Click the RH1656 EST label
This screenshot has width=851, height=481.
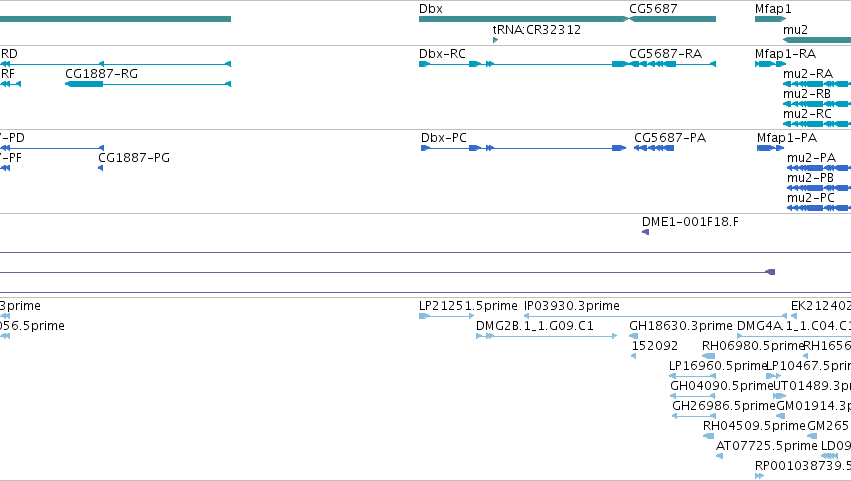pos(827,346)
